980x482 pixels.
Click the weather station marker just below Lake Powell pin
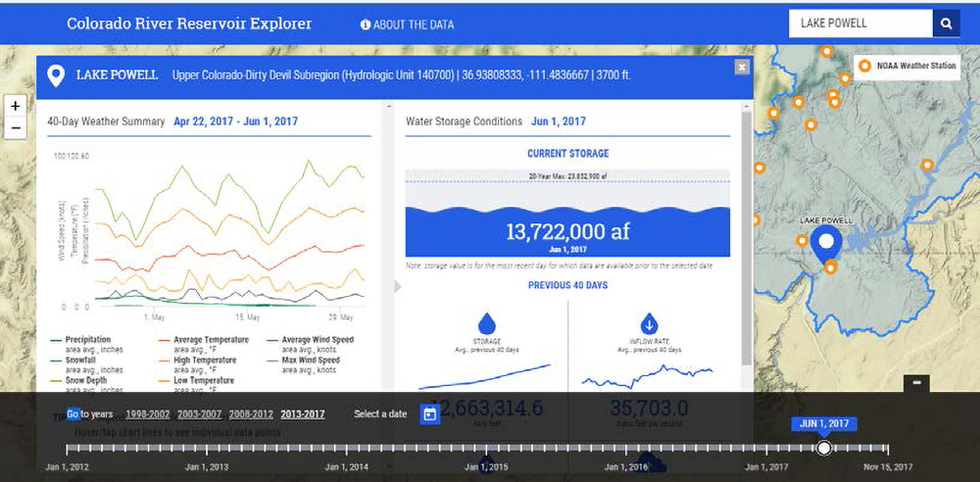click(x=830, y=267)
